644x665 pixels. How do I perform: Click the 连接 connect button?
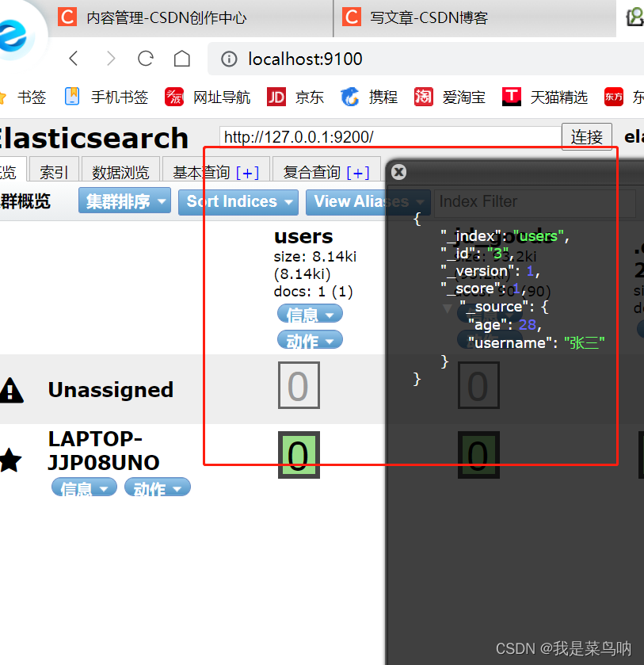[587, 136]
